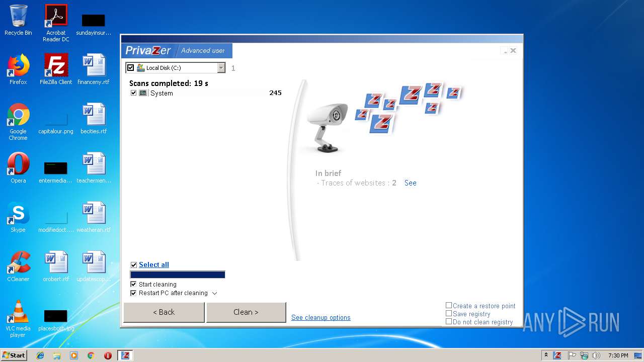Open Action Center flag tray icon
Image resolution: width=644 pixels, height=362 pixels.
pyautogui.click(x=572, y=355)
